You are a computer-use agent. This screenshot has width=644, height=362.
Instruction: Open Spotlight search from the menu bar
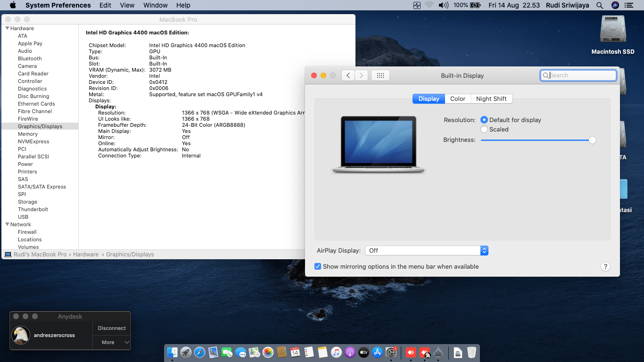[x=600, y=5]
